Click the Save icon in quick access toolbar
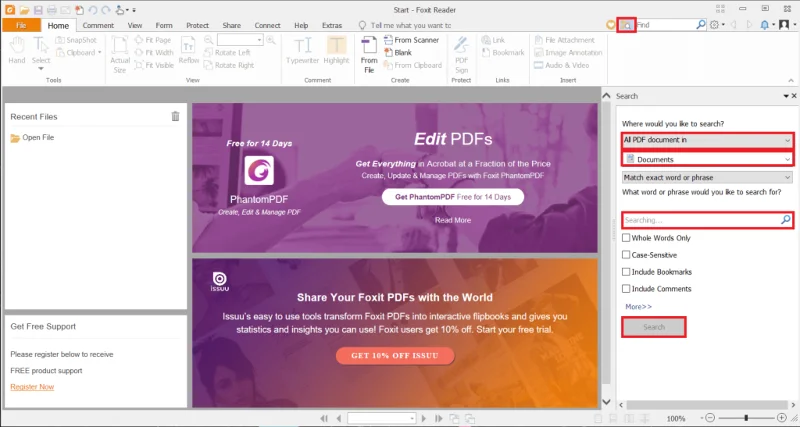This screenshot has width=800, height=427. [38, 10]
